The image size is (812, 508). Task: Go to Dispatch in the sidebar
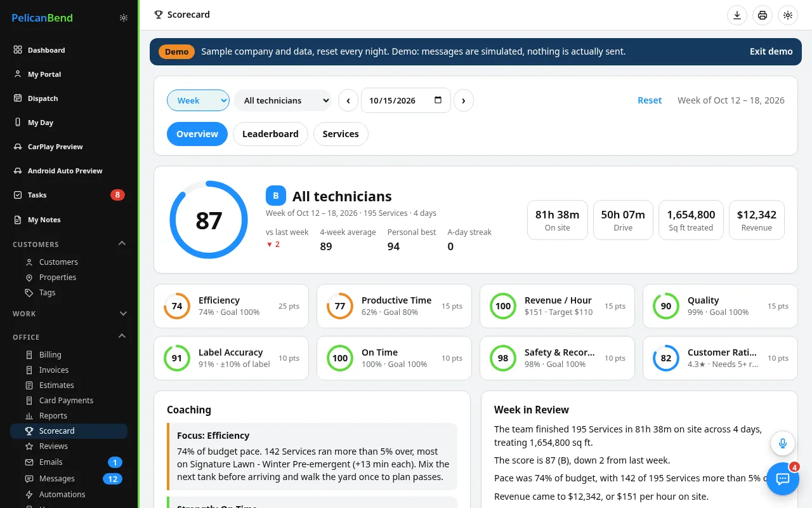pos(69,98)
